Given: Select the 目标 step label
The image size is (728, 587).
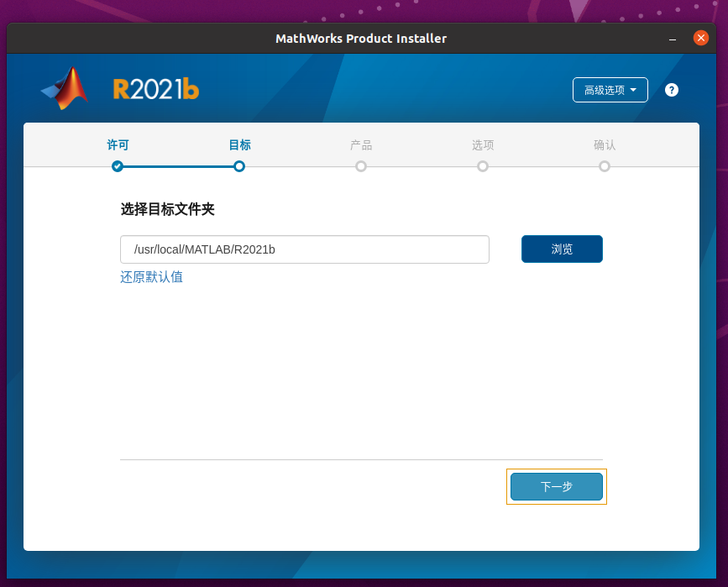Looking at the screenshot, I should pyautogui.click(x=239, y=145).
